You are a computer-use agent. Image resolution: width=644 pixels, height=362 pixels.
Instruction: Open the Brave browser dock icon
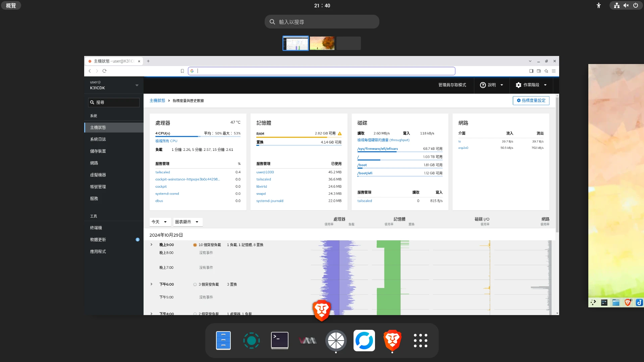coord(392,340)
